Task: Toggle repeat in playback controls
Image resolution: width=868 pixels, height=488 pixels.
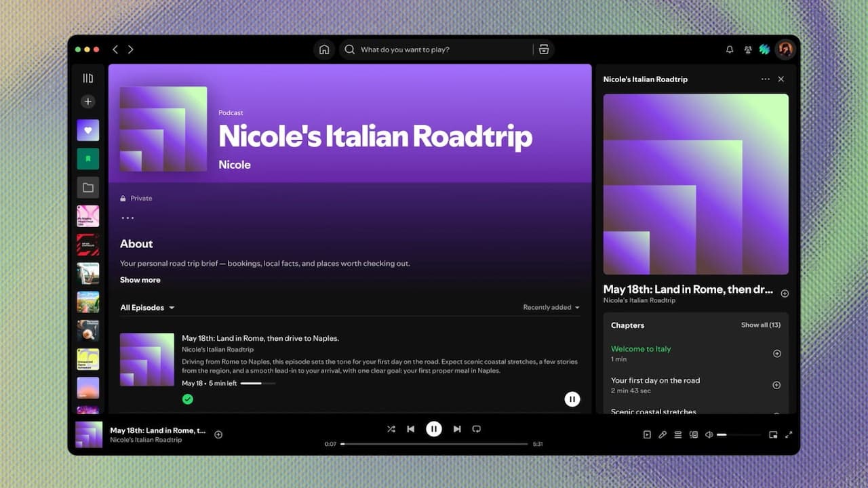Action: click(x=477, y=429)
